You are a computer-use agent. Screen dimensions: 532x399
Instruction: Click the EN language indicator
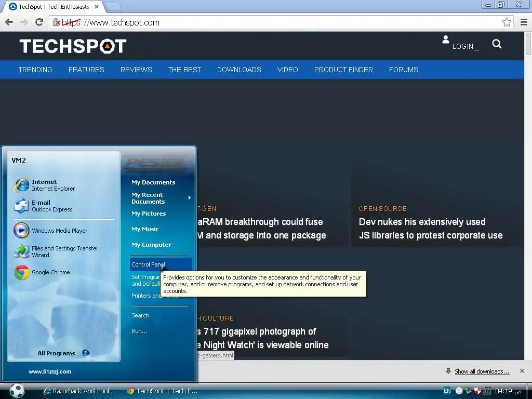447,391
